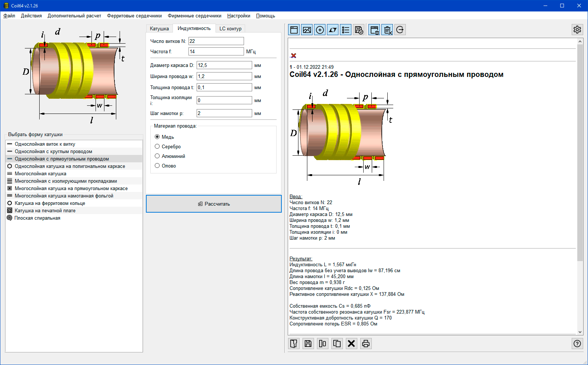Open the Действия menu
Screen dimensions: 588x365
31,16
